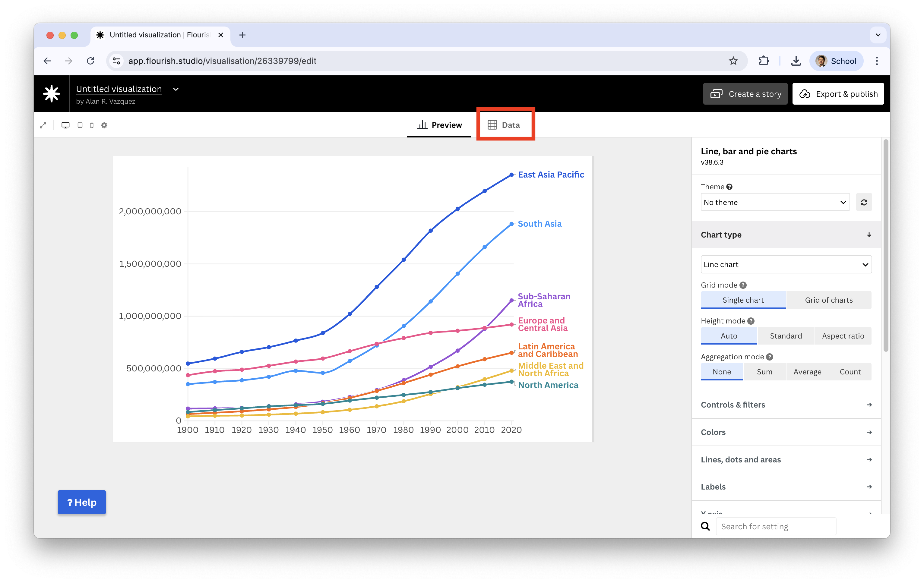924x583 pixels.
Task: Click the Theme help question mark
Action: coord(729,187)
